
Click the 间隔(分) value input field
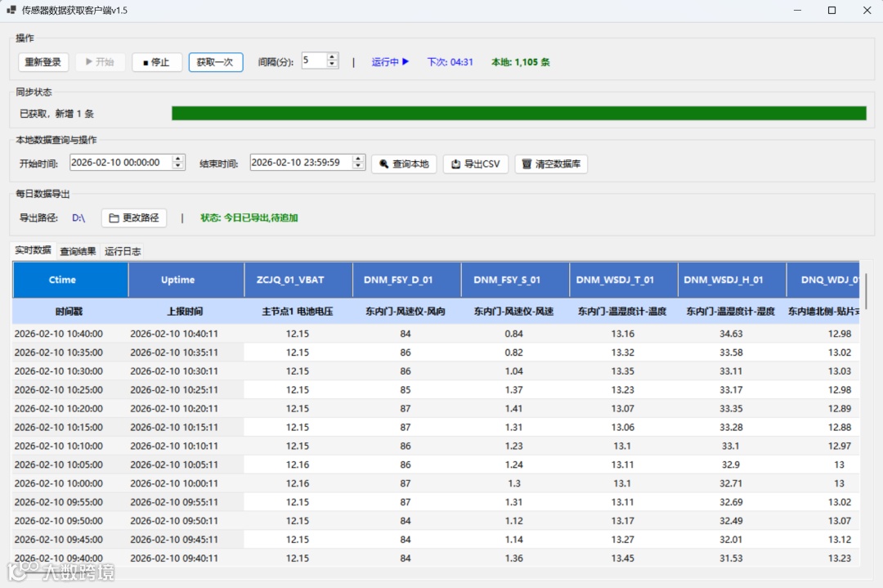[x=313, y=61]
